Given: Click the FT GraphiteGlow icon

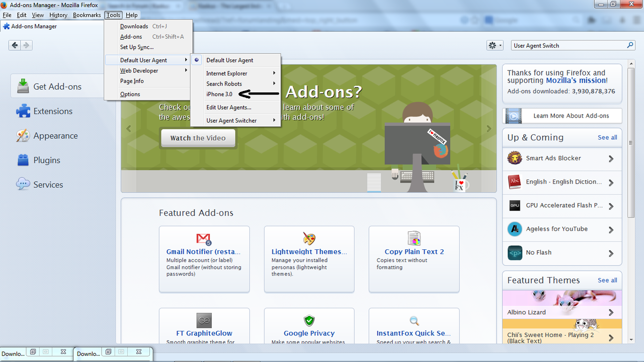Looking at the screenshot, I should pyautogui.click(x=204, y=320).
